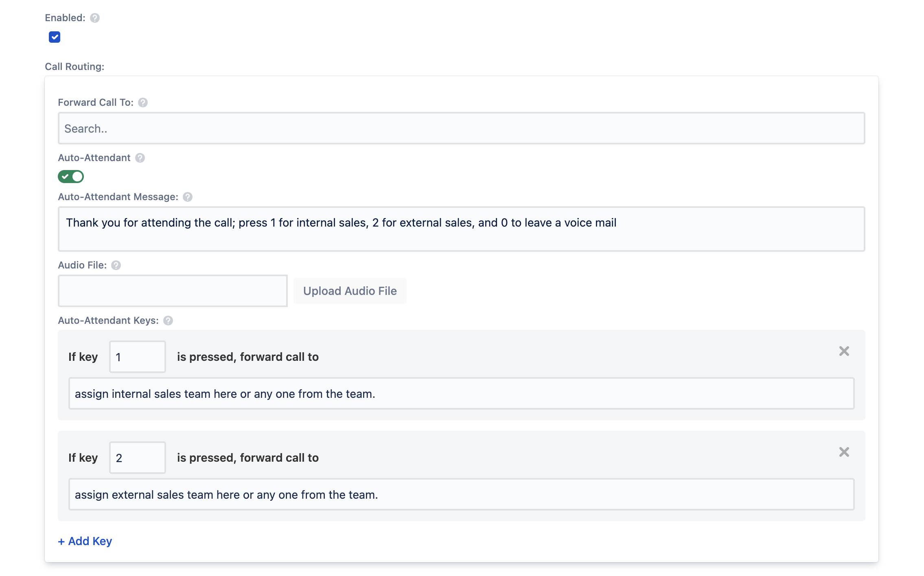Click the Call Routing section label
The height and width of the screenshot is (576, 924).
coord(74,67)
